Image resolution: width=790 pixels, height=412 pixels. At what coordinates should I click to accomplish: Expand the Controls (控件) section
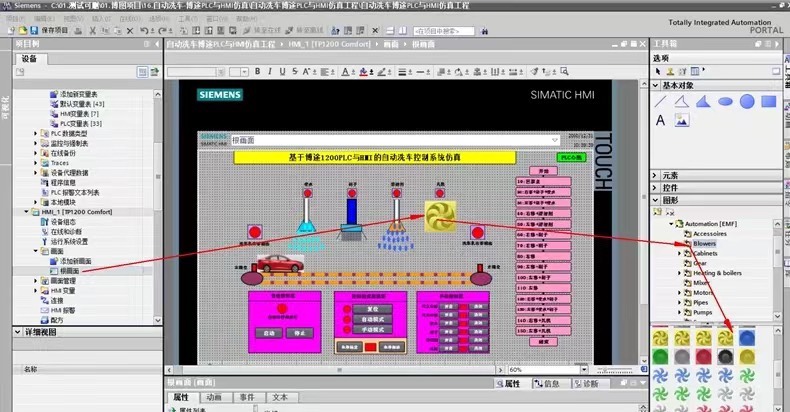[655, 187]
